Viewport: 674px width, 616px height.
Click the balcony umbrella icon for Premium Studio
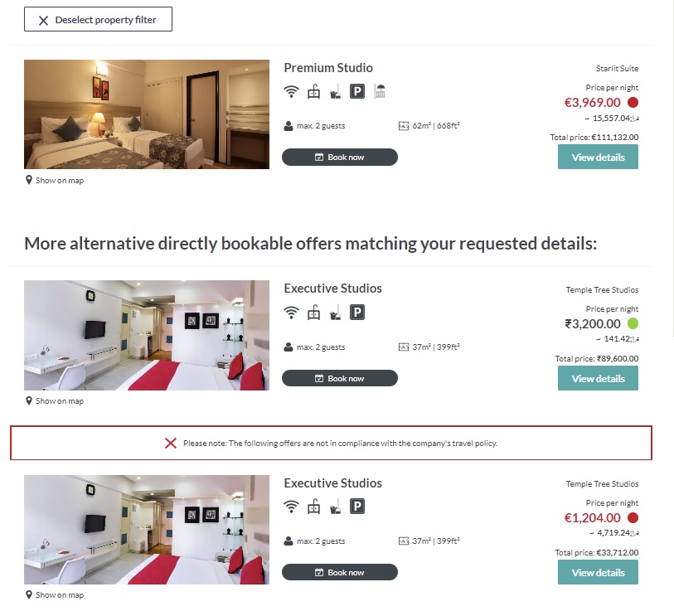point(379,91)
